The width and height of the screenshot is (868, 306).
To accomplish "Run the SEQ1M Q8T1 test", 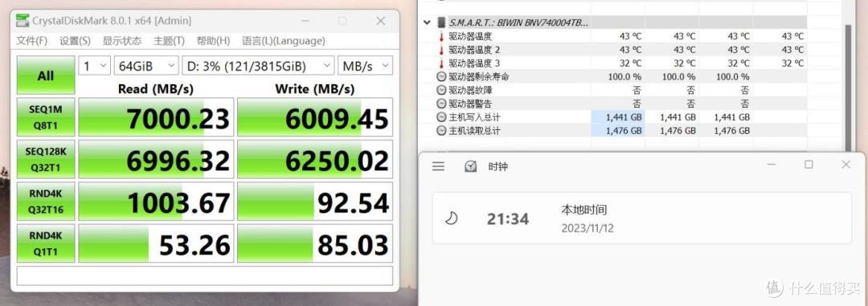I will tap(45, 117).
